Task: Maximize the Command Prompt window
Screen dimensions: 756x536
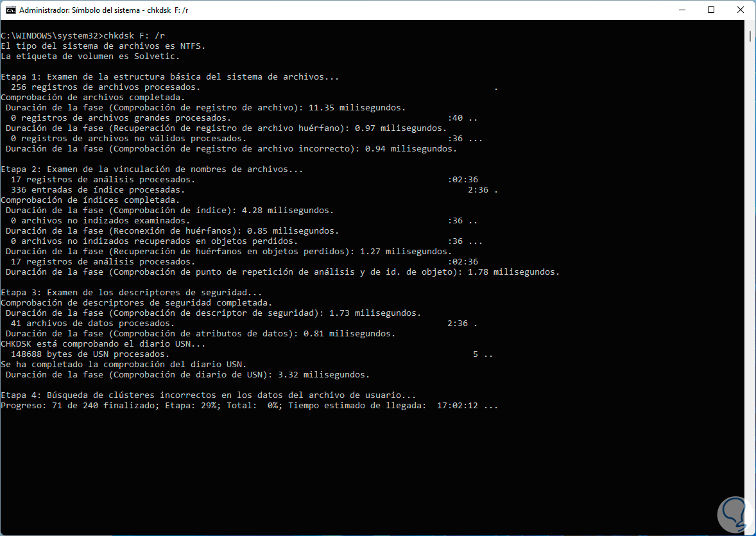Action: pos(710,10)
